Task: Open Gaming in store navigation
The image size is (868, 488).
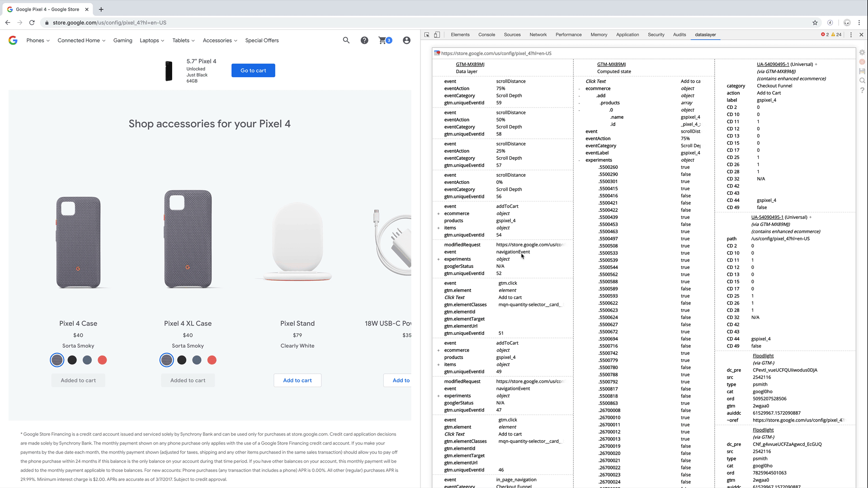Action: [x=123, y=41]
